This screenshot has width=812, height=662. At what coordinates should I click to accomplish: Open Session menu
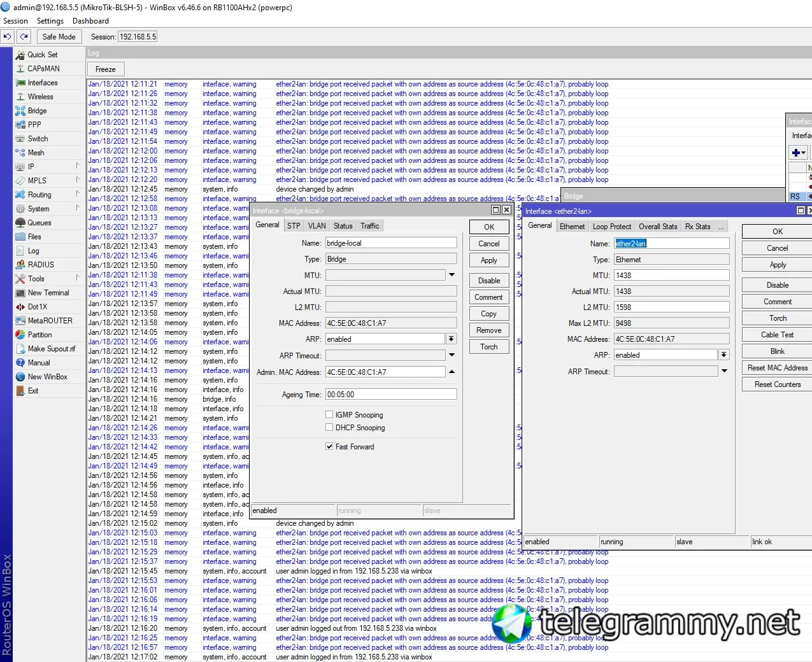[x=15, y=21]
